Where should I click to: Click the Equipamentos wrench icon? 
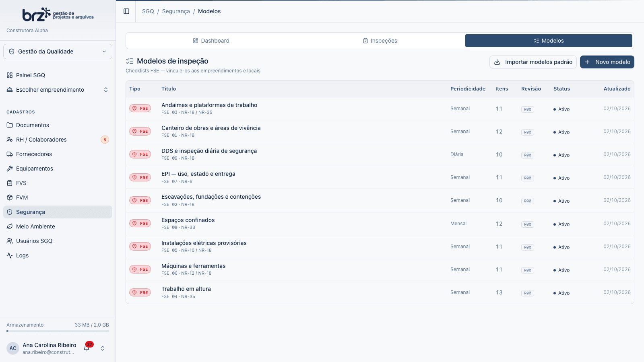point(10,169)
